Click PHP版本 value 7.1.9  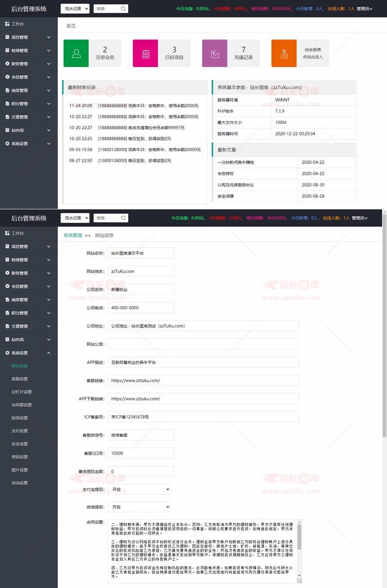280,111
